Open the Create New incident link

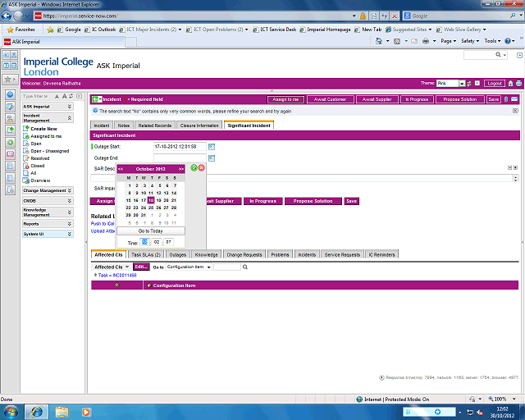pos(43,129)
